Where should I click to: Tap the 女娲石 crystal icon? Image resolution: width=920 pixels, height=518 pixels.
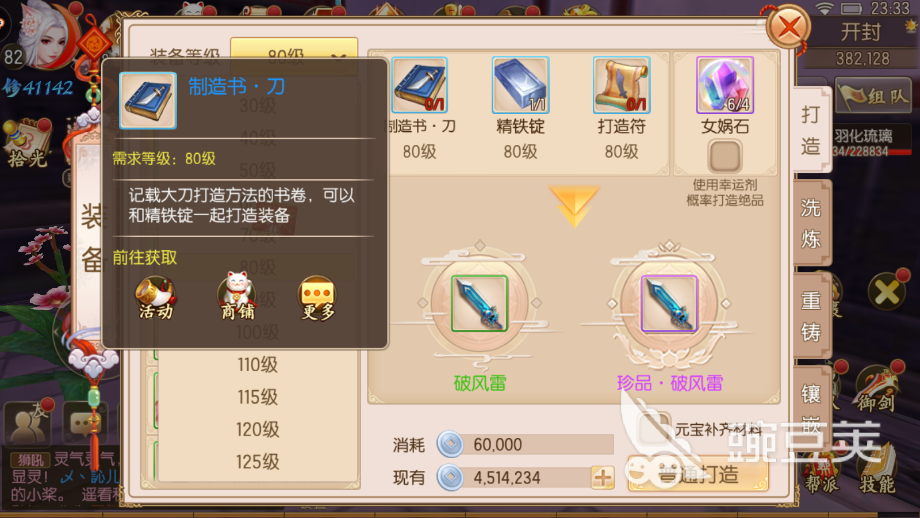click(x=725, y=85)
